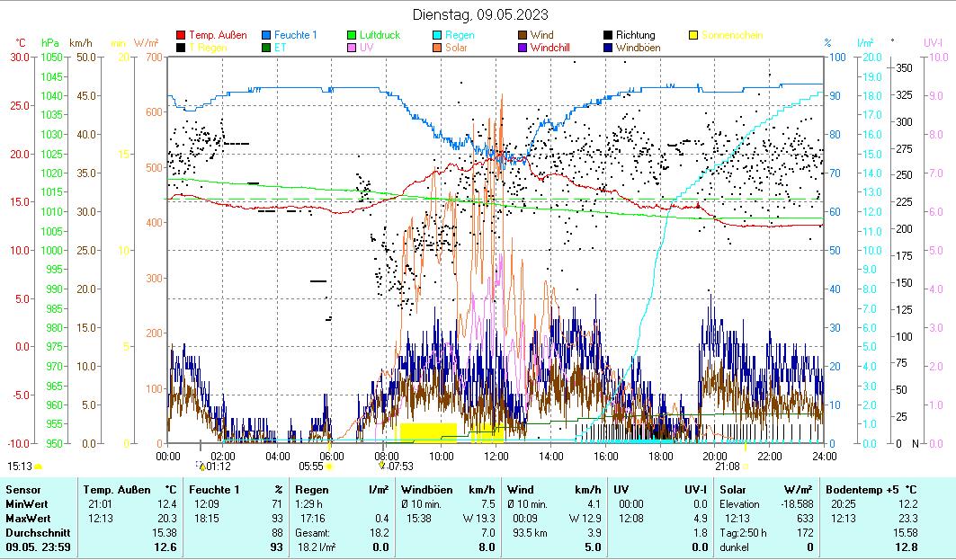Click the cyan Regen legend swatch
The height and width of the screenshot is (560, 956).
pos(437,35)
